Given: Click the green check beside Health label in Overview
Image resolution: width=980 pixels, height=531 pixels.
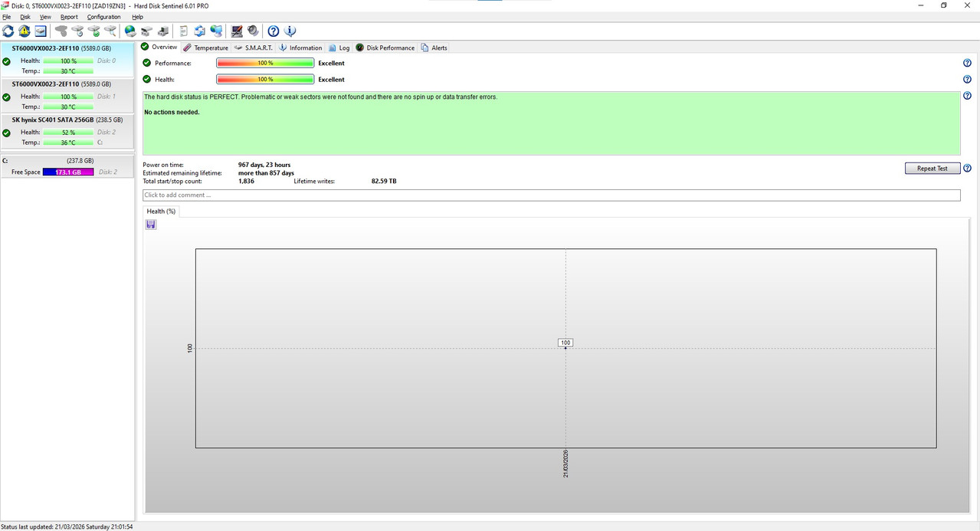Looking at the screenshot, I should [x=147, y=79].
